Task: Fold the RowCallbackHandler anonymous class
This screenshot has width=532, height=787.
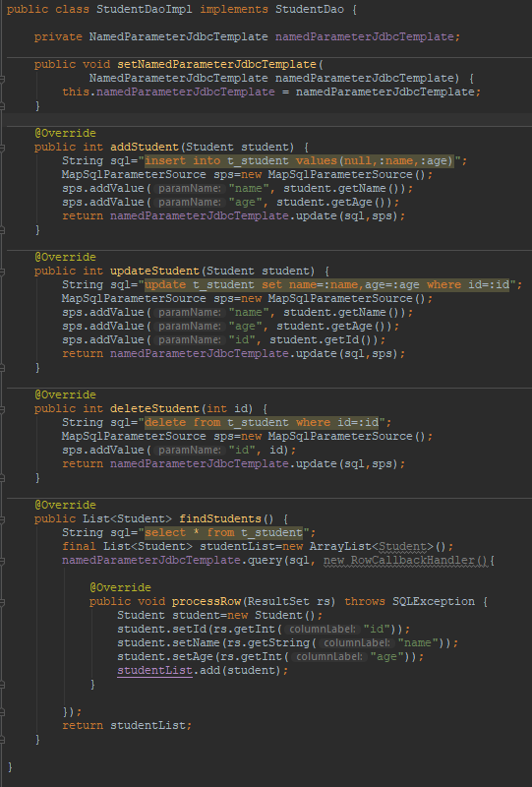Action: 2,561
